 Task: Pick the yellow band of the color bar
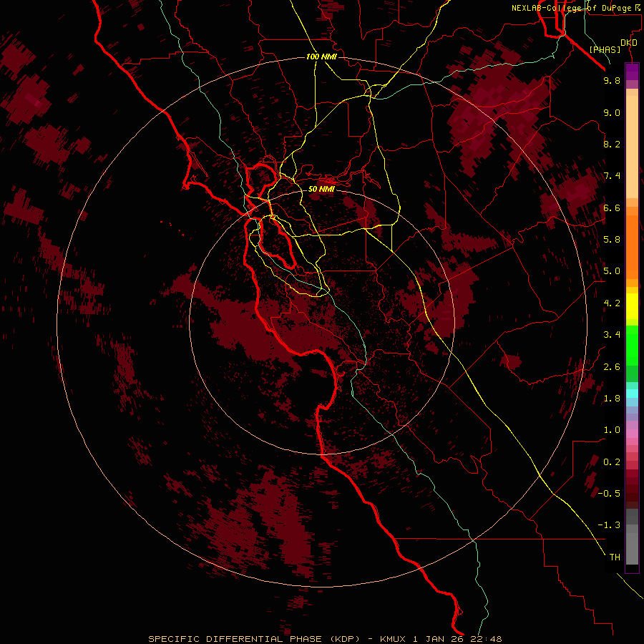[632, 306]
